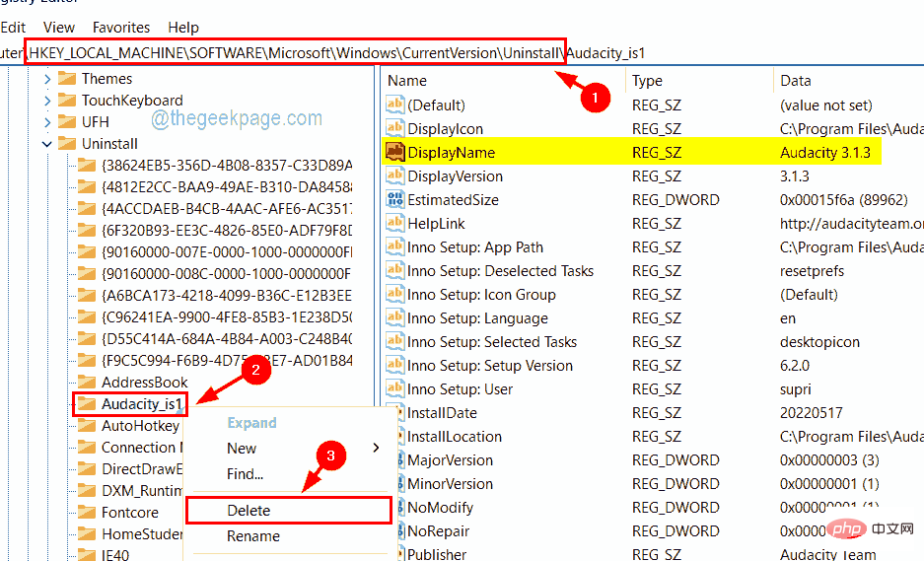
Task: Click the desktopicon data value
Action: 819,342
